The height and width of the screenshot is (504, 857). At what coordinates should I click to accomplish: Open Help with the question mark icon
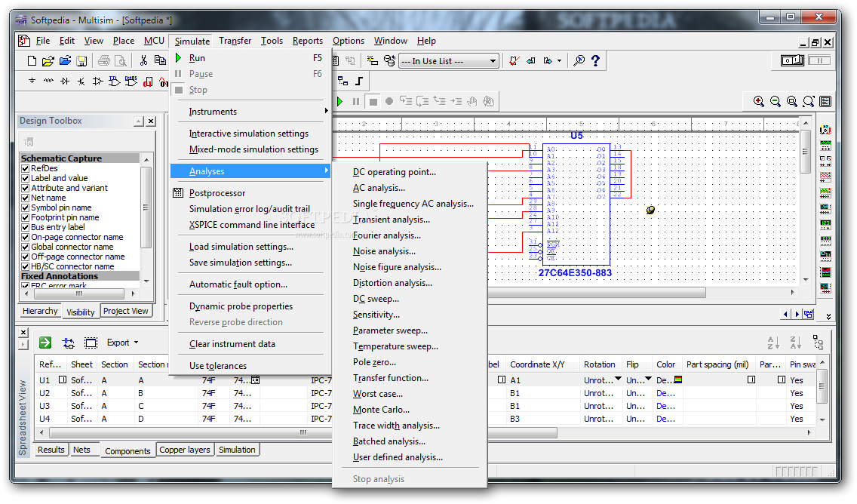tap(596, 60)
